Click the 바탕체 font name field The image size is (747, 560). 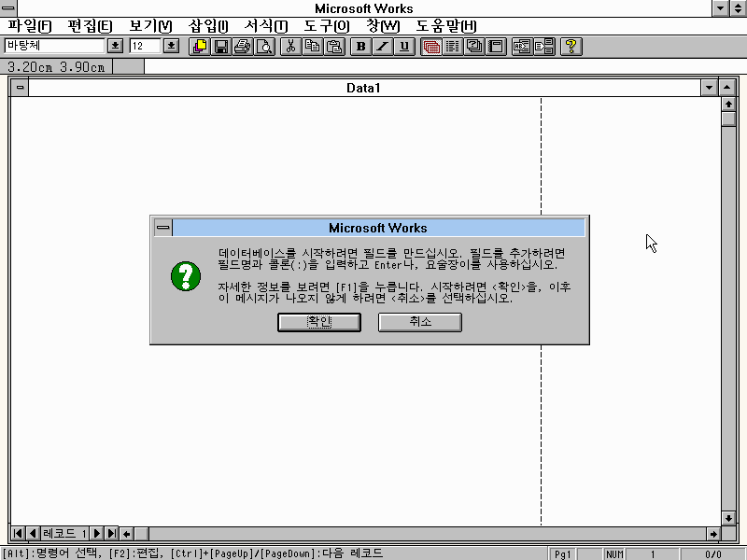coord(54,46)
